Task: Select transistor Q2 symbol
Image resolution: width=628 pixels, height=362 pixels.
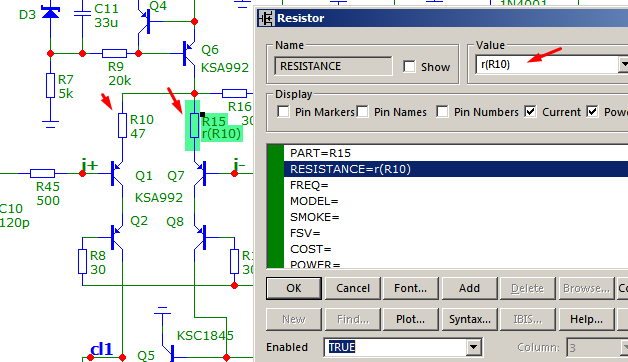Action: (116, 237)
